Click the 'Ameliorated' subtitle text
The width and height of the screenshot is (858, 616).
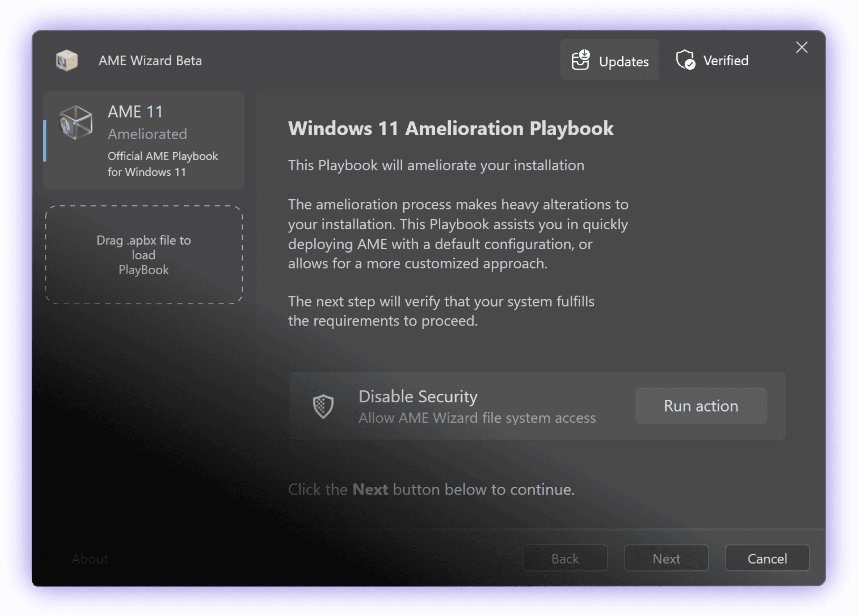[x=148, y=134]
